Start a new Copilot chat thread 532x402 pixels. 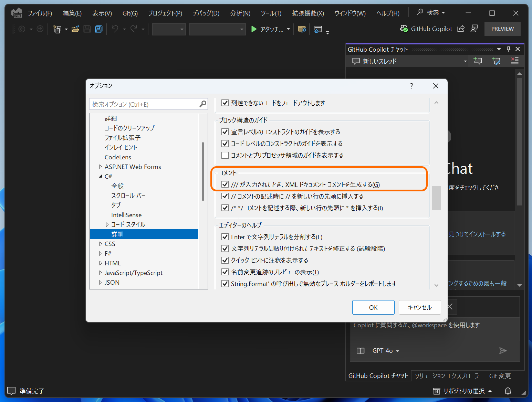(x=478, y=61)
